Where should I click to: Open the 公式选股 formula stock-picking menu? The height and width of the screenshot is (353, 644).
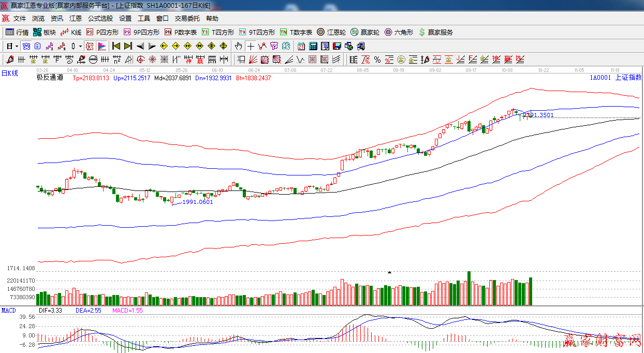100,19
